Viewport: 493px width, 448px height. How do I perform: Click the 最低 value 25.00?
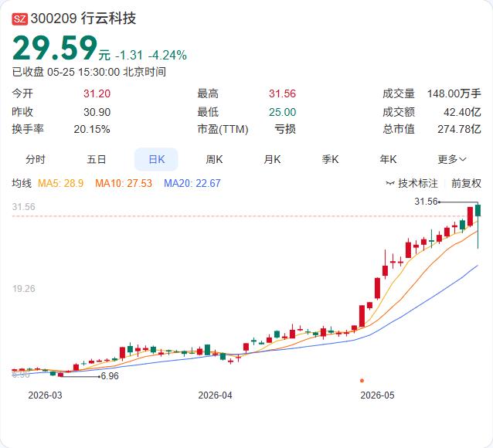point(282,112)
